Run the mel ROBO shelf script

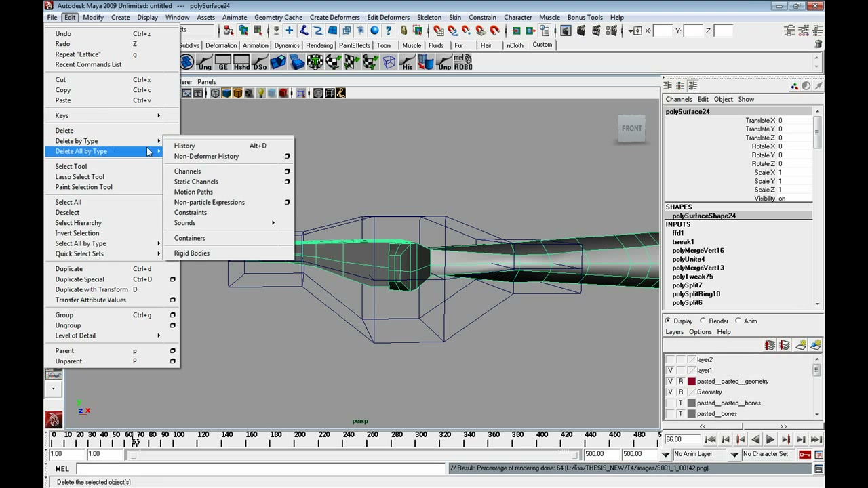point(463,63)
